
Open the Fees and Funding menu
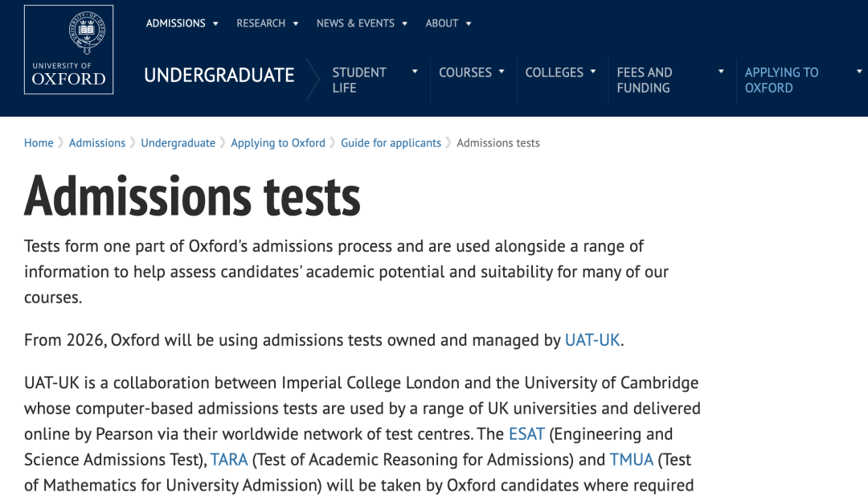coord(645,80)
